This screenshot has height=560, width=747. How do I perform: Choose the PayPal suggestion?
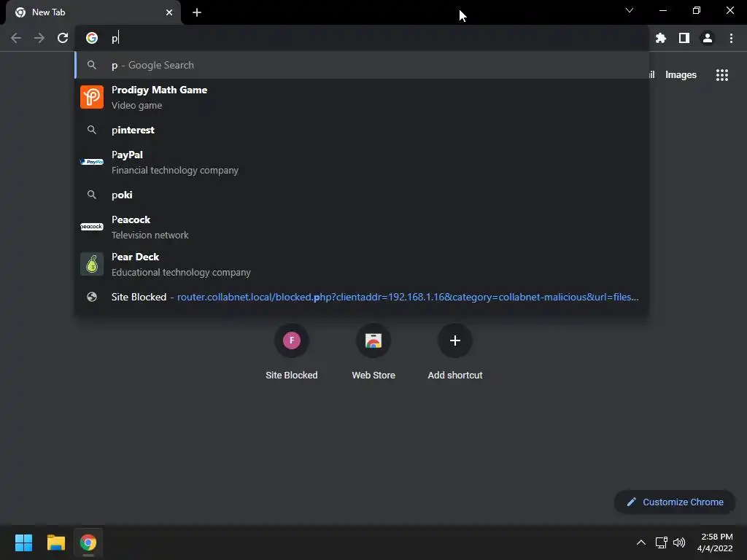pos(362,162)
